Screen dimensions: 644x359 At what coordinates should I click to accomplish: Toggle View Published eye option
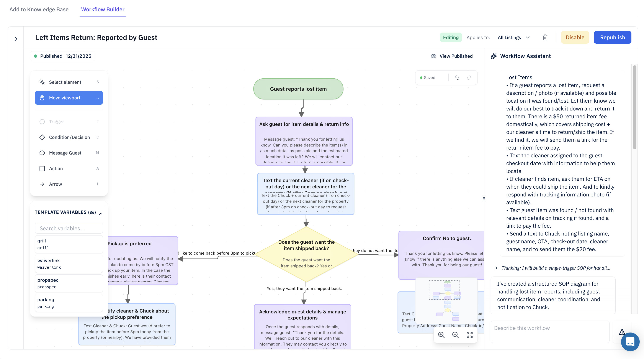click(x=451, y=56)
